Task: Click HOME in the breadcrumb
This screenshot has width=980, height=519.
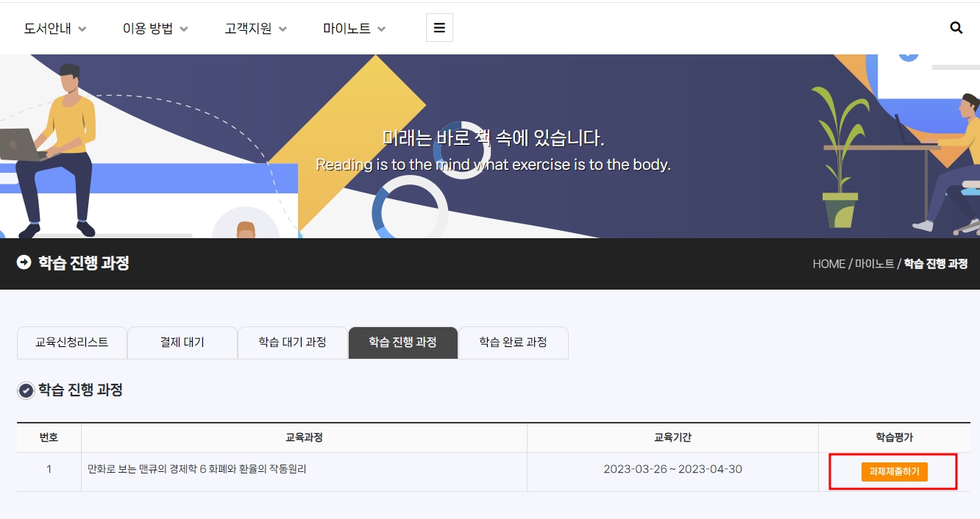Action: tap(828, 264)
